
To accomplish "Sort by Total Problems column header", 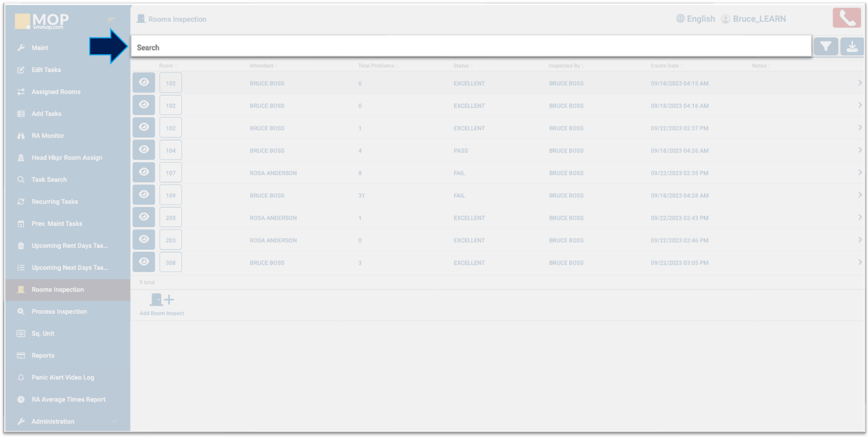I will pyautogui.click(x=376, y=66).
